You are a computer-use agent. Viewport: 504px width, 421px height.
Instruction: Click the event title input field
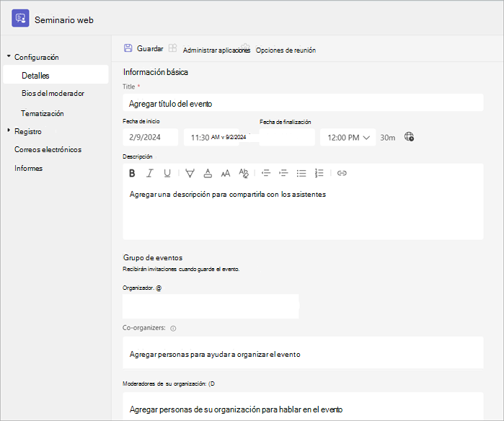303,103
